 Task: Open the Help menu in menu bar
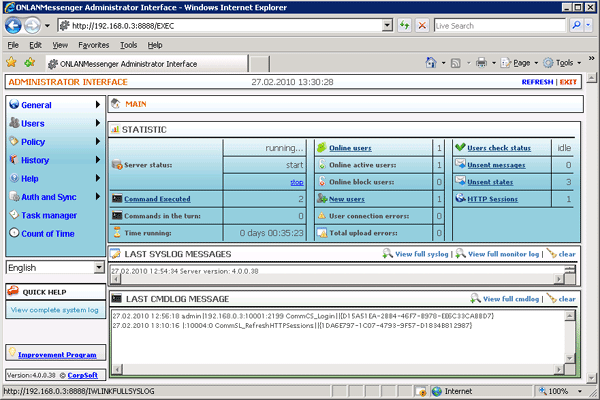[x=155, y=45]
